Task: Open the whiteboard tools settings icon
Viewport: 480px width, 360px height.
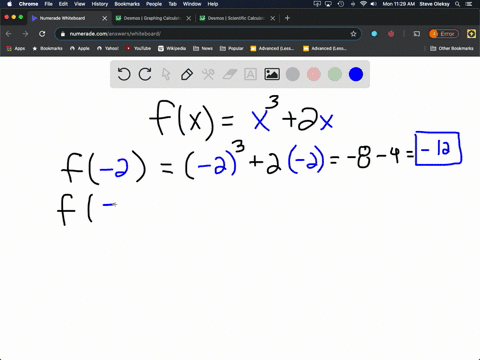Action: [208, 74]
